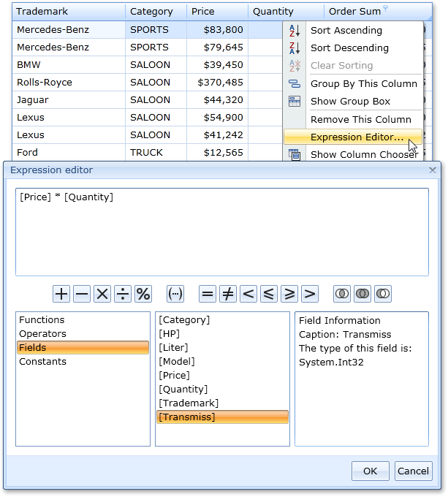
Task: Insert the equals operator
Action: click(x=208, y=294)
